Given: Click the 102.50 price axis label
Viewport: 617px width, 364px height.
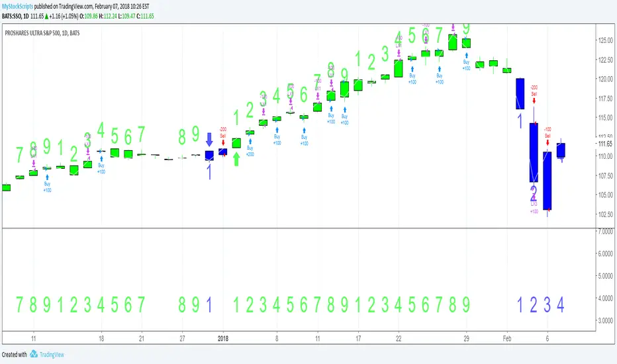Looking at the screenshot, I should point(605,214).
